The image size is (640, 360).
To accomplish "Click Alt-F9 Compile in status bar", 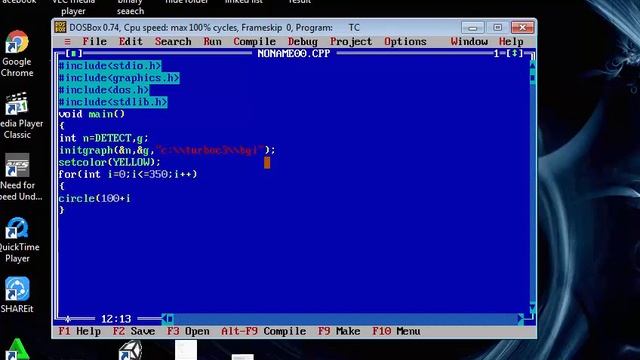I will tap(264, 331).
